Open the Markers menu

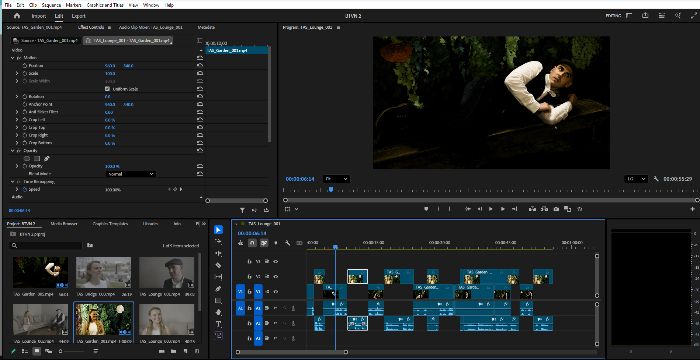[73, 5]
